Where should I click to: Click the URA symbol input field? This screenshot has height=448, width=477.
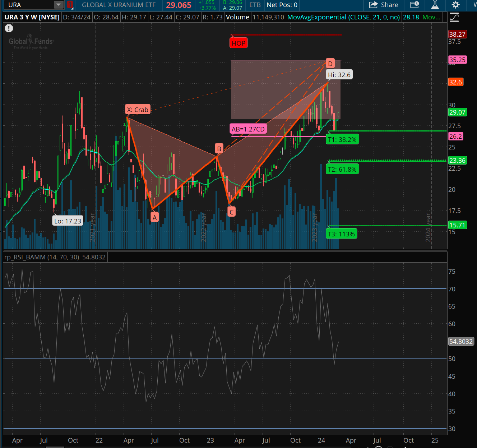29,5
